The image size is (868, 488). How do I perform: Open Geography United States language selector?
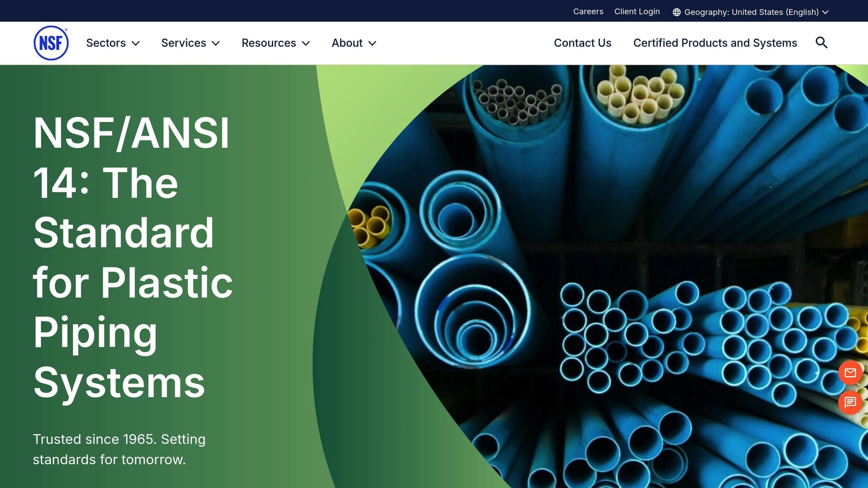click(751, 12)
